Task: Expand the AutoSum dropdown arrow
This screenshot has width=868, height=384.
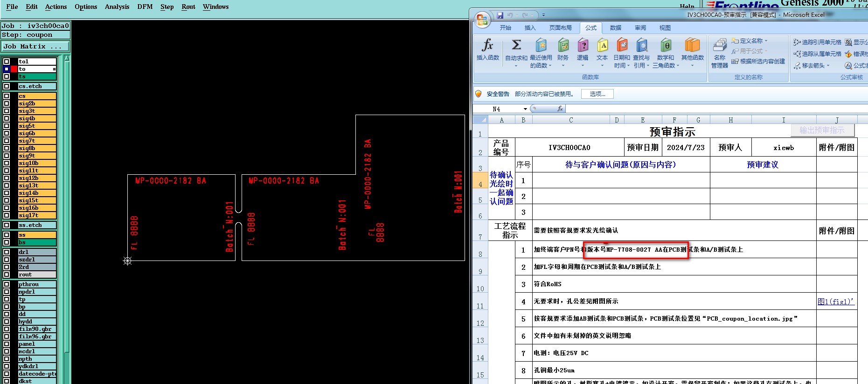Action: tap(516, 66)
